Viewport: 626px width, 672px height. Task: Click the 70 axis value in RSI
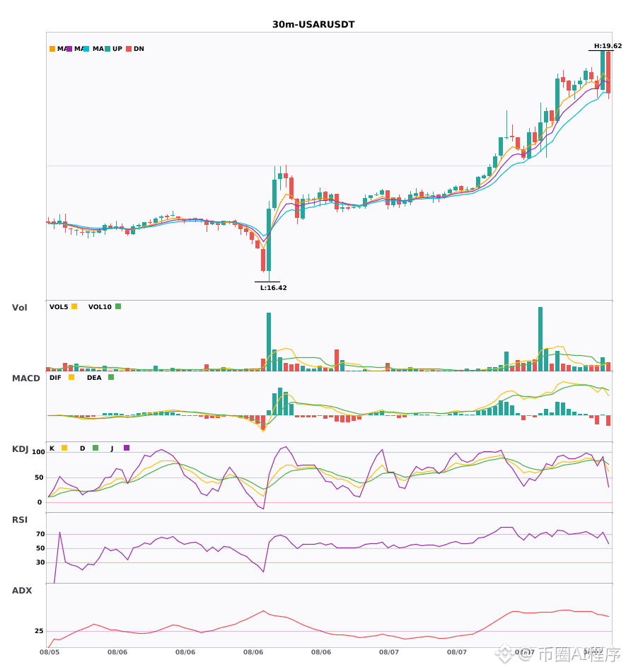coord(40,533)
